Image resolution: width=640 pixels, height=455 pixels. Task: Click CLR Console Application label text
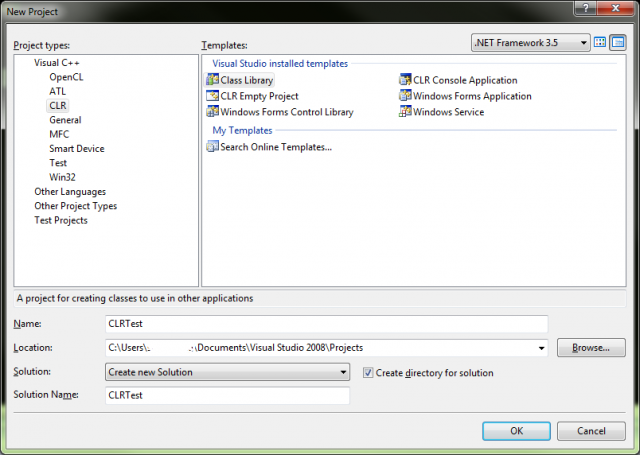point(465,80)
